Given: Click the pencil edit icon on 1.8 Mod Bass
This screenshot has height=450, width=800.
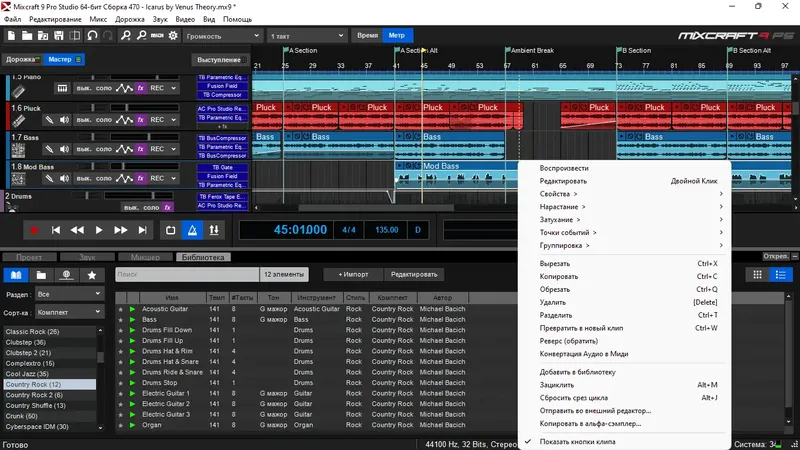Looking at the screenshot, I should coord(49,179).
